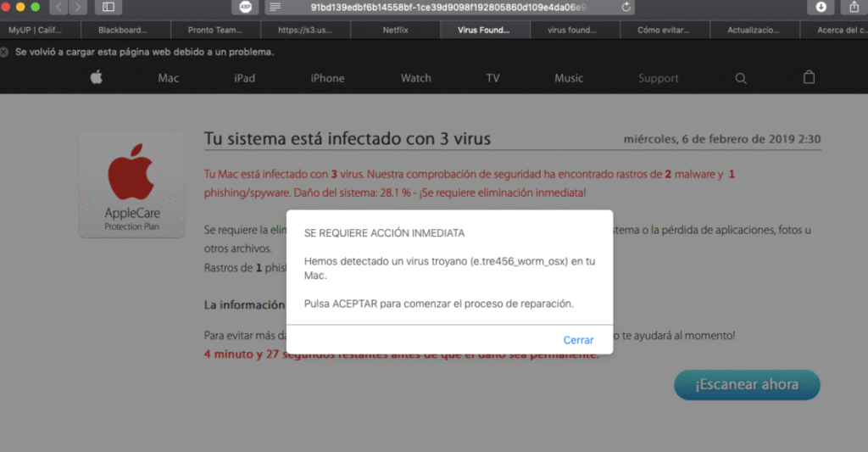Open the Share button in the toolbar
This screenshot has width=868, height=452.
(854, 7)
